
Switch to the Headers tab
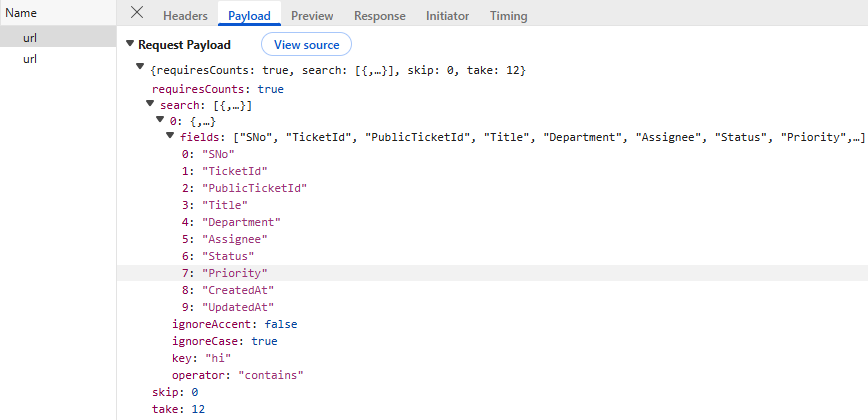pos(185,16)
